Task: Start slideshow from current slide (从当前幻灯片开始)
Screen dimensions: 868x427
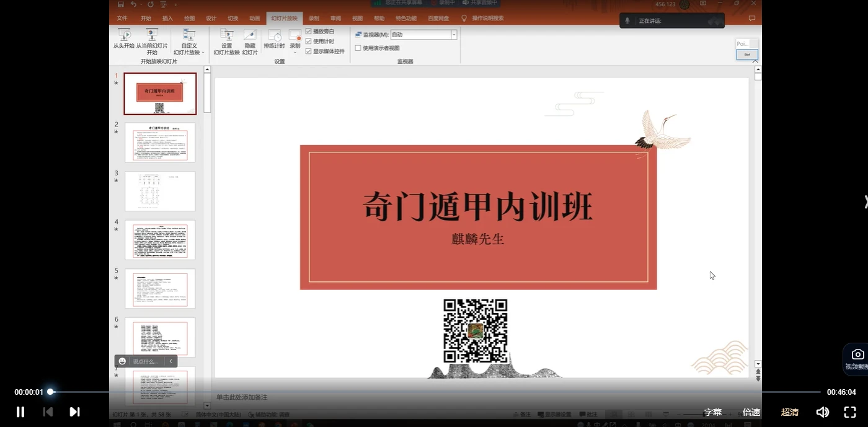Action: [x=152, y=42]
